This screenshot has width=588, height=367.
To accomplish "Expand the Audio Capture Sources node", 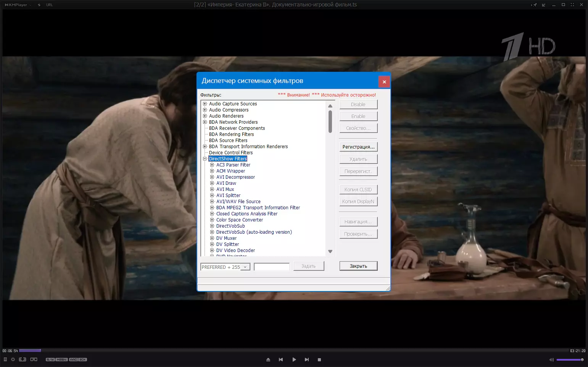I will pyautogui.click(x=205, y=104).
